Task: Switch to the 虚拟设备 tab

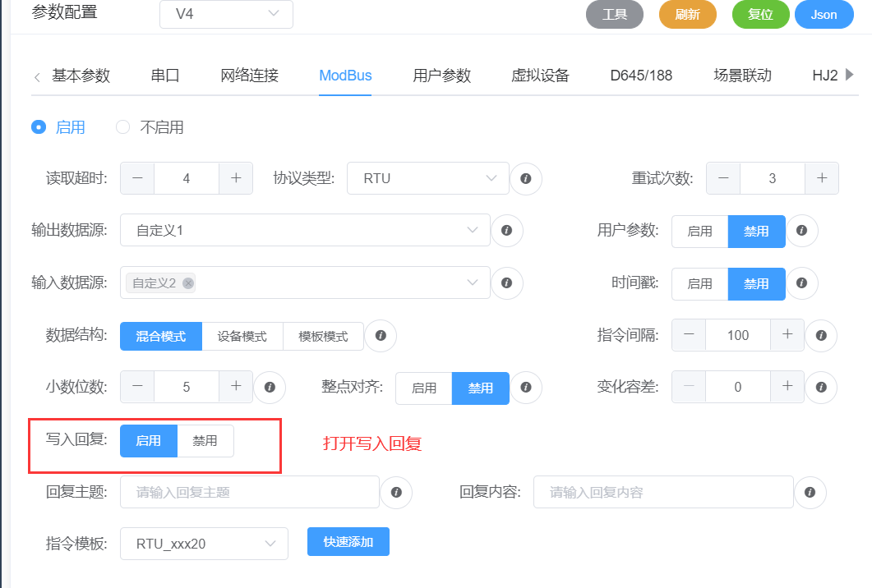Action: click(540, 76)
